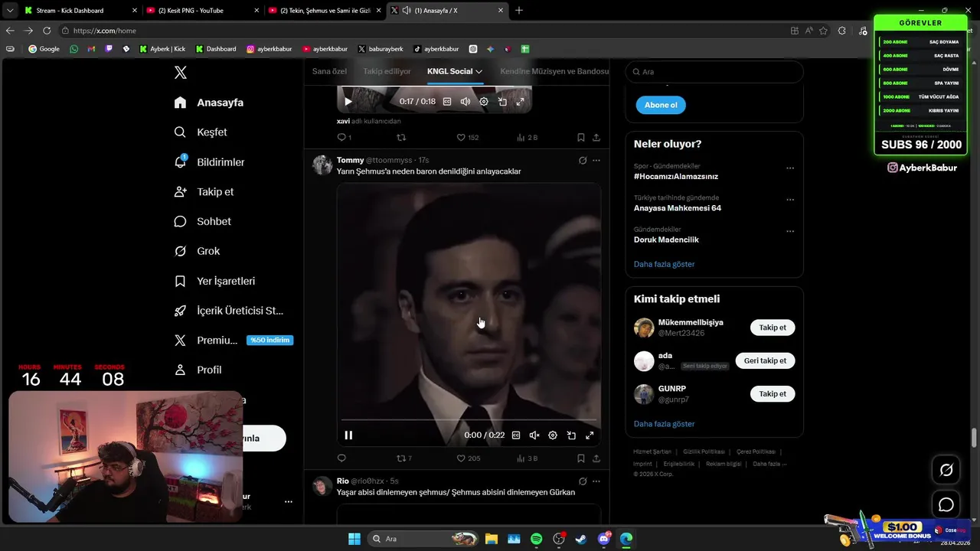
Task: Switch to Kendine Müzisyen ve Bandosu tab
Action: 554,71
